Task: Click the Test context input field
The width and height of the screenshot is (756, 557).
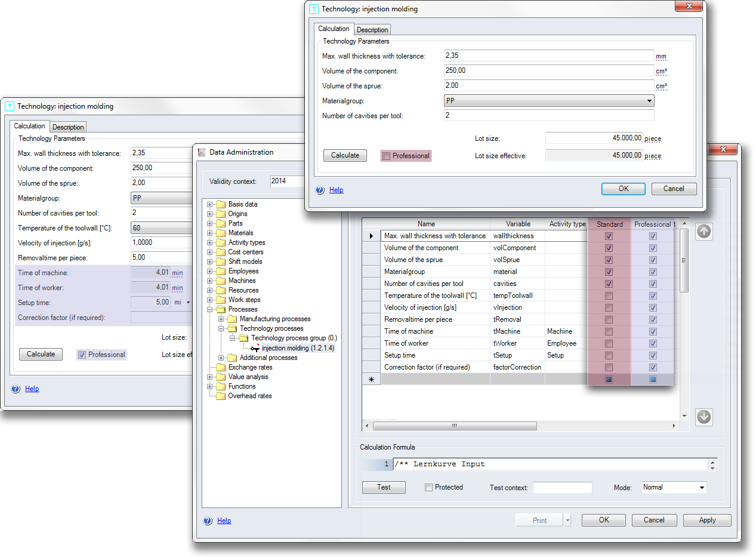Action: [562, 488]
